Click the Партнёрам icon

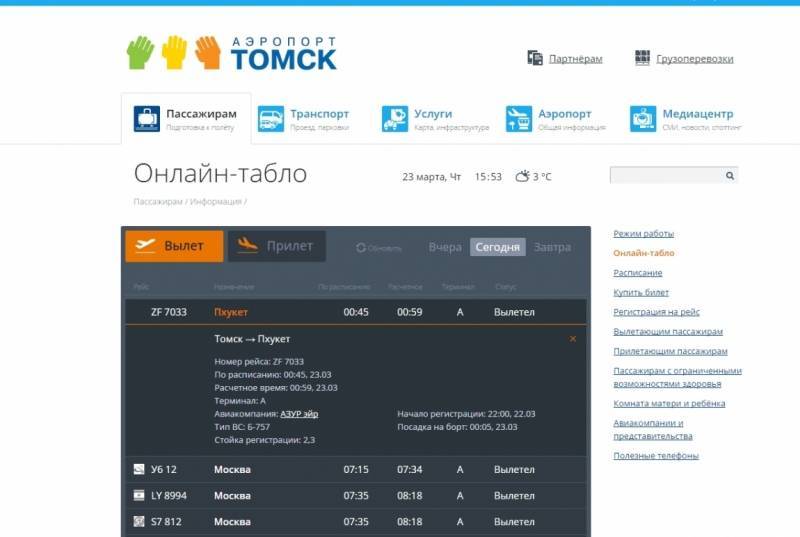point(535,58)
